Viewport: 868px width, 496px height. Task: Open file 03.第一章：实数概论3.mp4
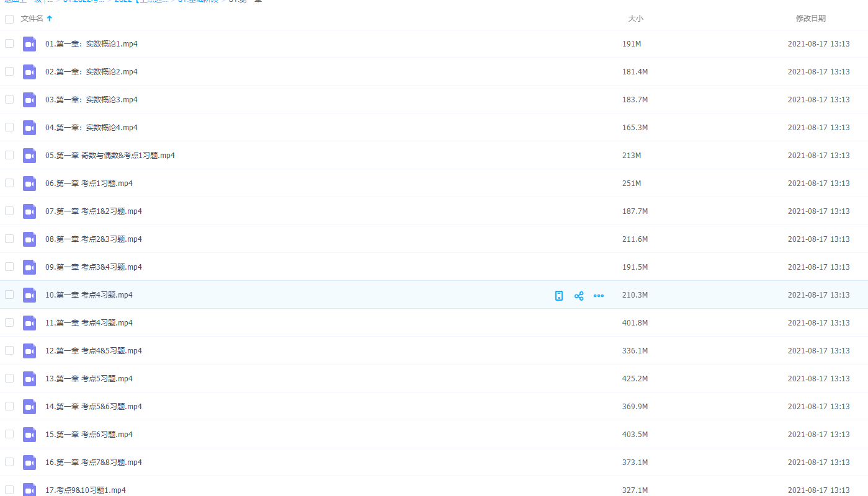91,100
